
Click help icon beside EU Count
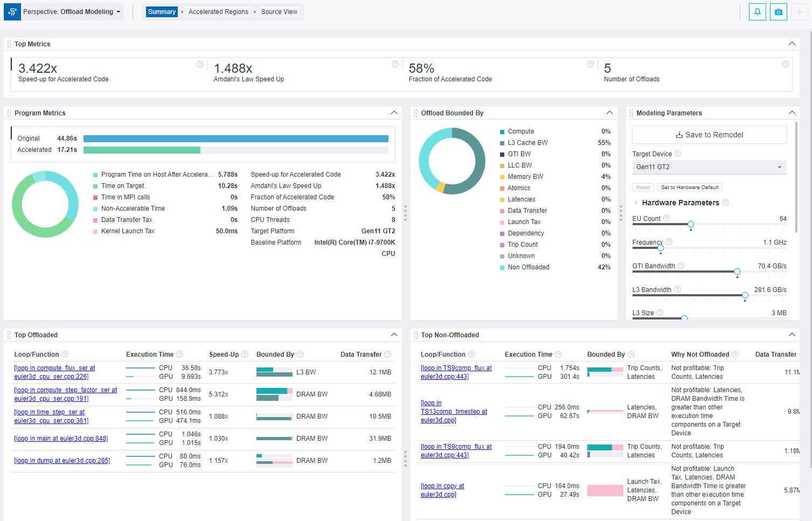point(667,218)
